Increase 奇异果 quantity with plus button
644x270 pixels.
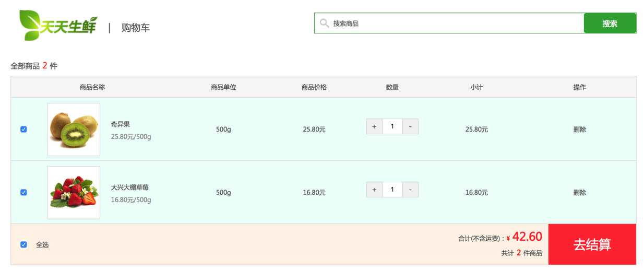pos(374,126)
